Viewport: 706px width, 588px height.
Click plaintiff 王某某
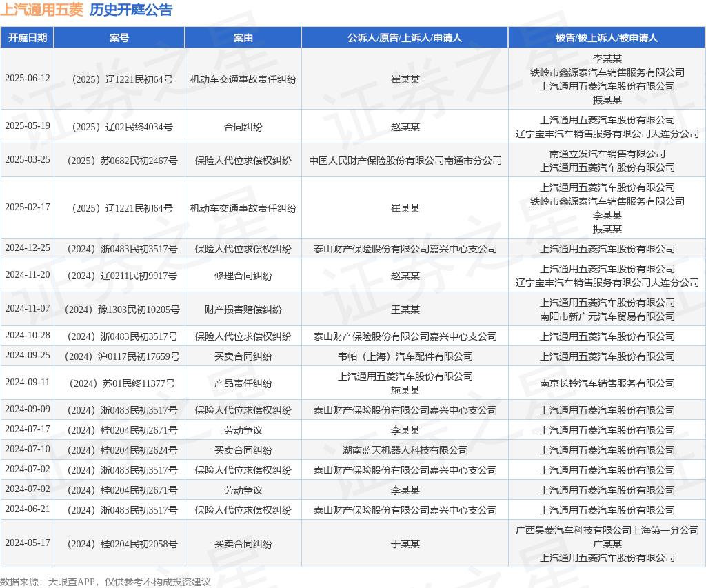click(405, 310)
